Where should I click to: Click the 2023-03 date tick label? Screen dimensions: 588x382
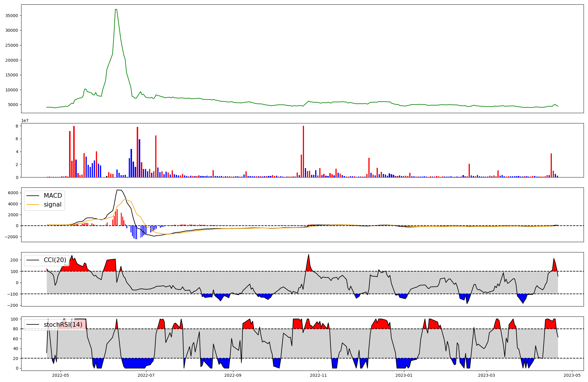tap(487, 375)
